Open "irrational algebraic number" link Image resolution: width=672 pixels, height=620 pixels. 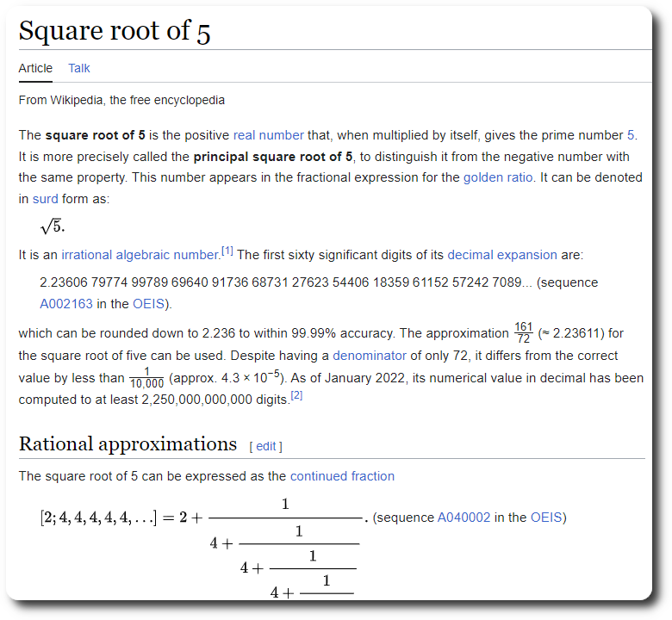[140, 255]
